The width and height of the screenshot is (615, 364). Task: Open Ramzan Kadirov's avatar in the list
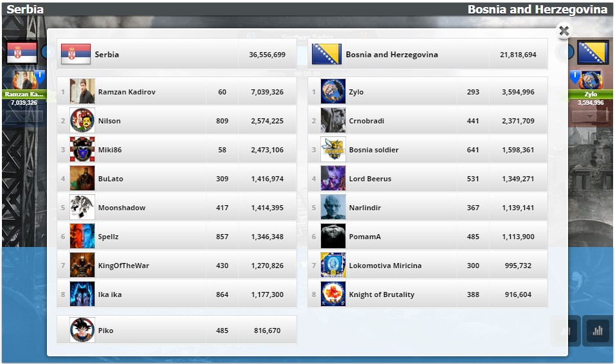point(82,91)
